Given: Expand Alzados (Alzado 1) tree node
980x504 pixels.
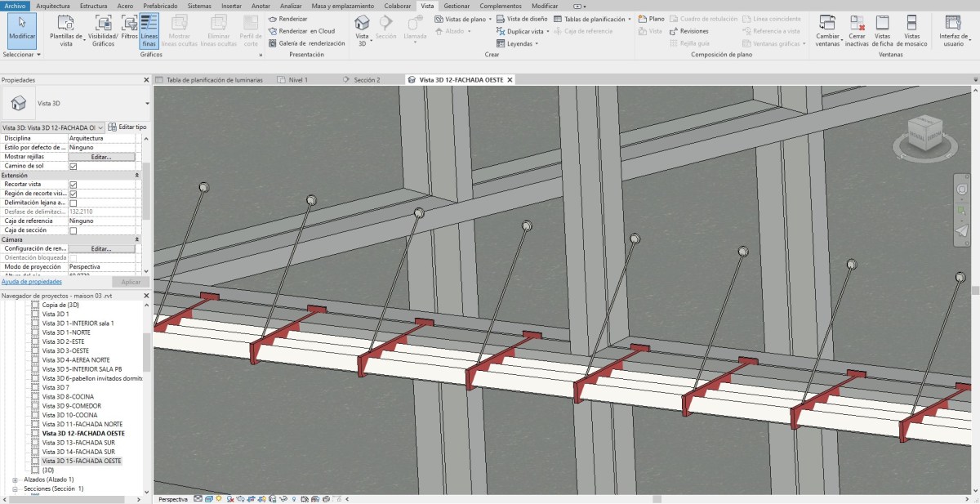Looking at the screenshot, I should point(15,479).
